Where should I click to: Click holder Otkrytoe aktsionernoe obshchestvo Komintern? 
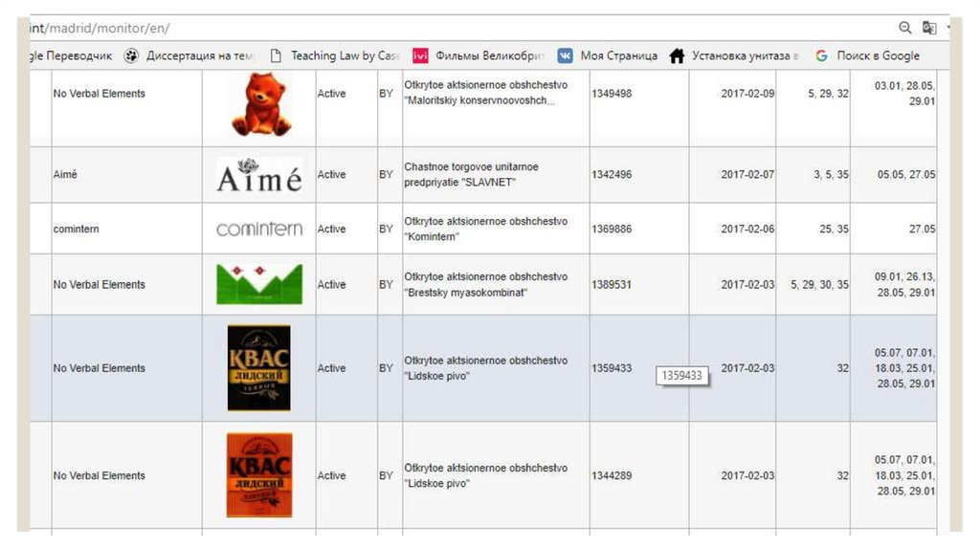pyautogui.click(x=485, y=229)
